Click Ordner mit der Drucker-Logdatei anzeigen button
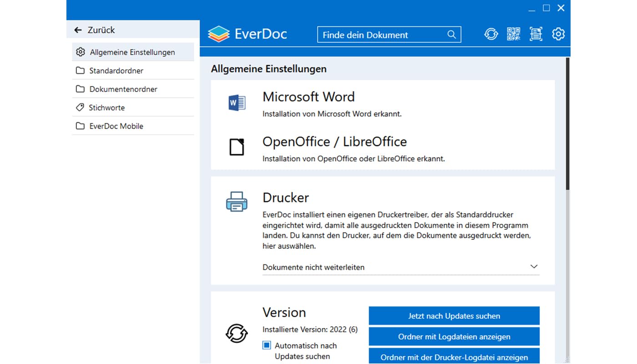 (x=454, y=356)
